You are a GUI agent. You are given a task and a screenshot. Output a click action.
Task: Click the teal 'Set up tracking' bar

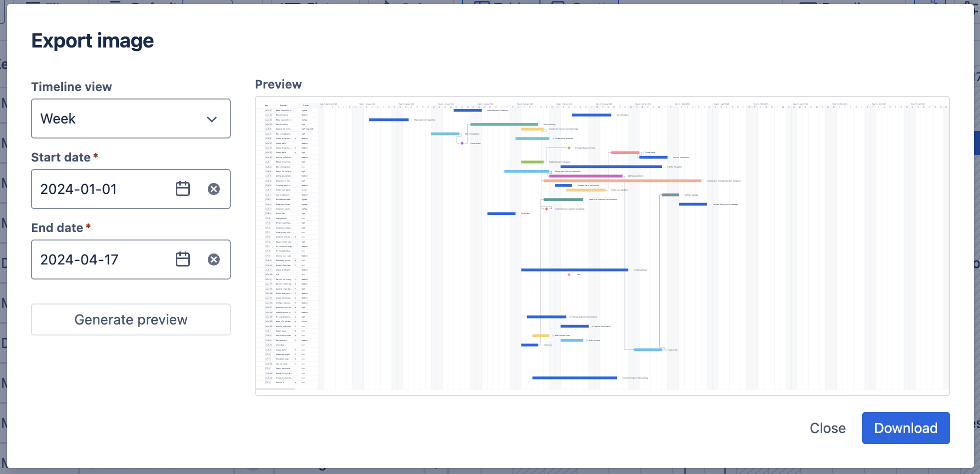[503, 124]
